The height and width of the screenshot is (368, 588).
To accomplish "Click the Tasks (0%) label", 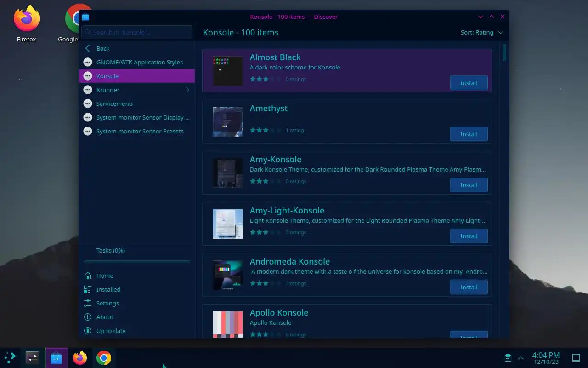I will [x=111, y=251].
